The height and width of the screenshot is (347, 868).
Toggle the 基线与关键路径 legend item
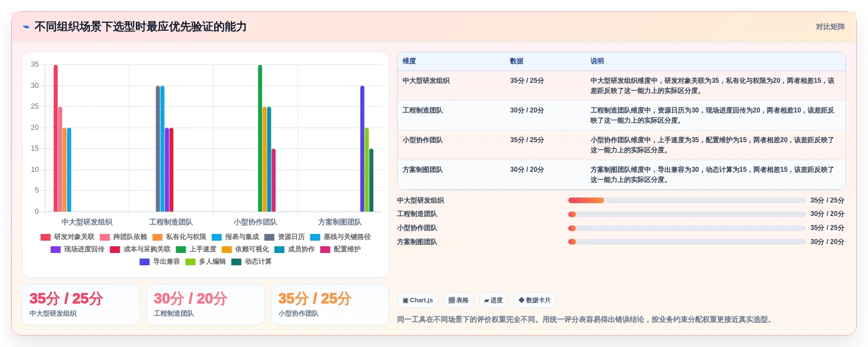[x=340, y=237]
